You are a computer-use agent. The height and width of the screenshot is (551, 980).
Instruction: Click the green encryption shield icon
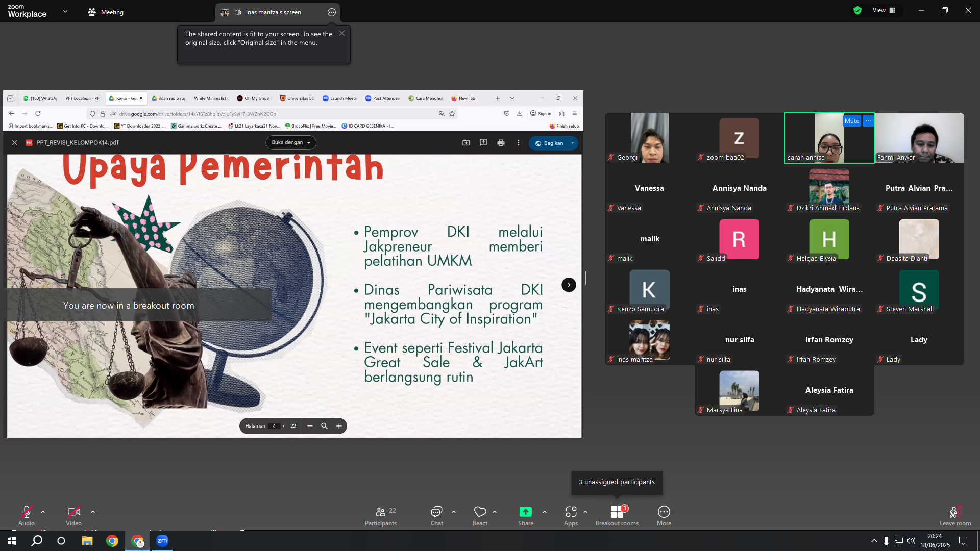coord(857,10)
